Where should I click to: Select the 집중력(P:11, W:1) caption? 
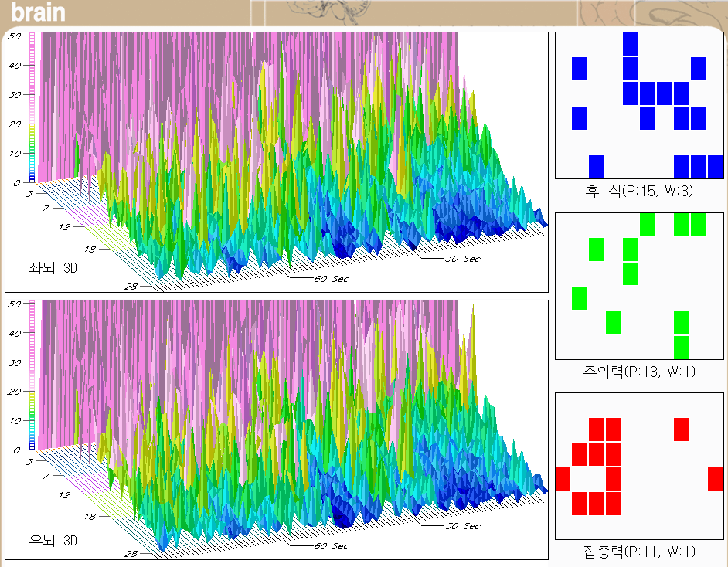tap(639, 551)
